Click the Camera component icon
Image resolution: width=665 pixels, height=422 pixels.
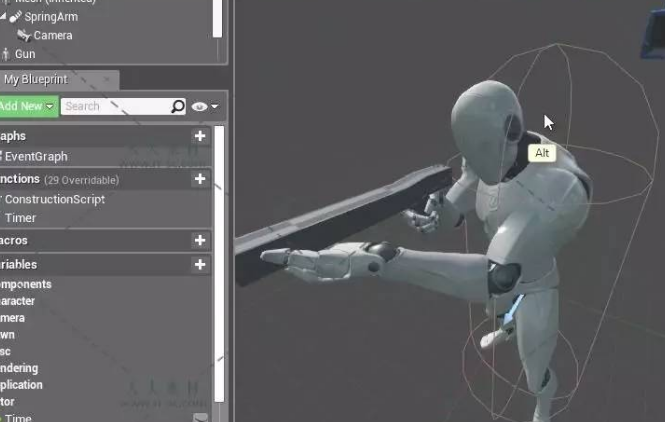(24, 36)
